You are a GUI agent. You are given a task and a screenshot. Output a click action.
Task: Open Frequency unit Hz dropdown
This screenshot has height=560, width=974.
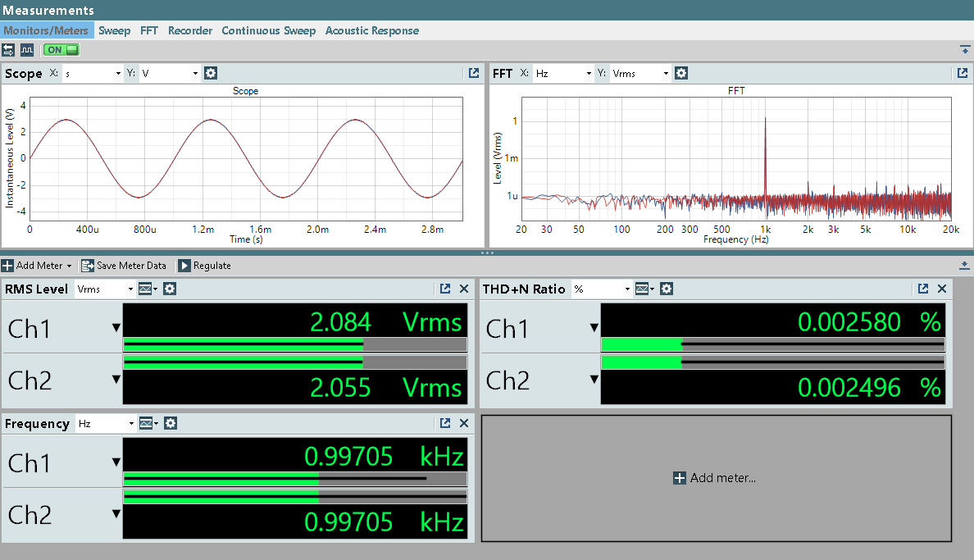(106, 424)
